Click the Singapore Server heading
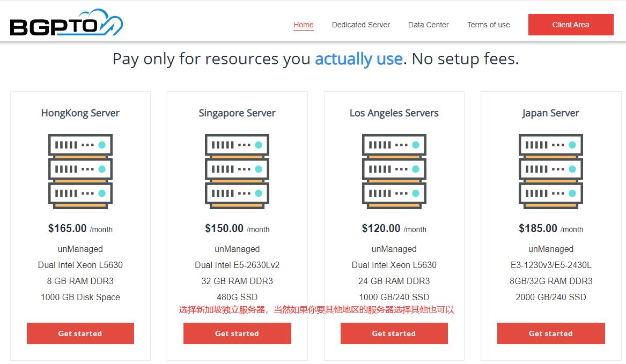This screenshot has width=626, height=364. click(237, 113)
